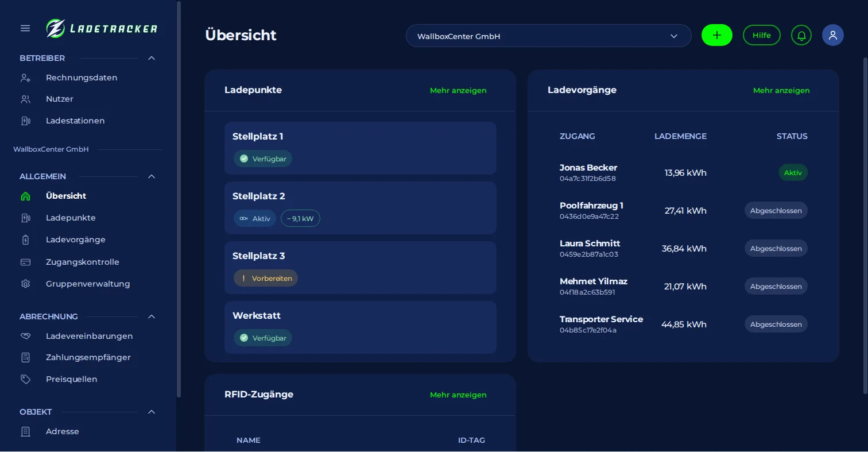
Task: Click the Adresse building icon
Action: click(x=25, y=431)
